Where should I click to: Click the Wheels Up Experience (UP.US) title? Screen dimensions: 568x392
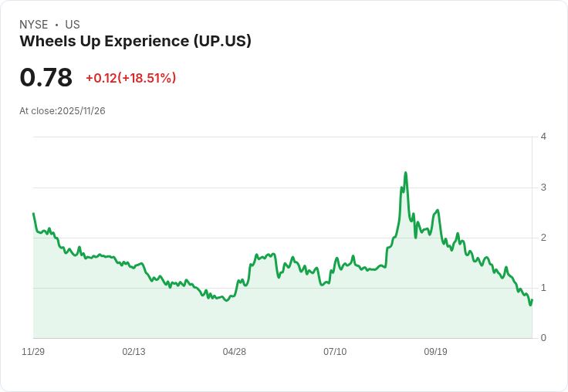(135, 42)
